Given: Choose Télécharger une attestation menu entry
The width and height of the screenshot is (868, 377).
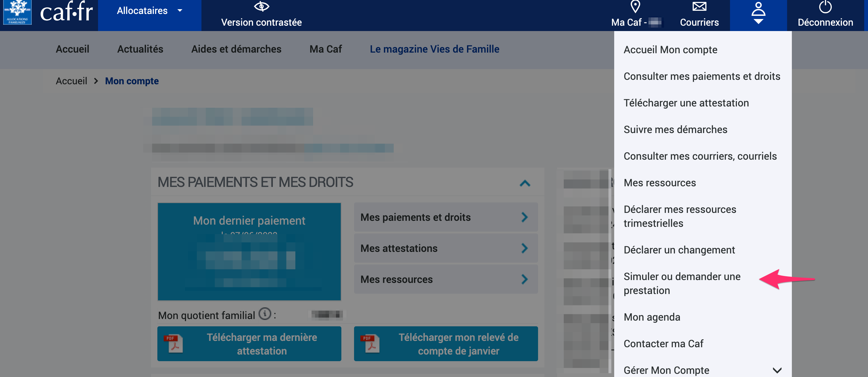Looking at the screenshot, I should tap(686, 103).
